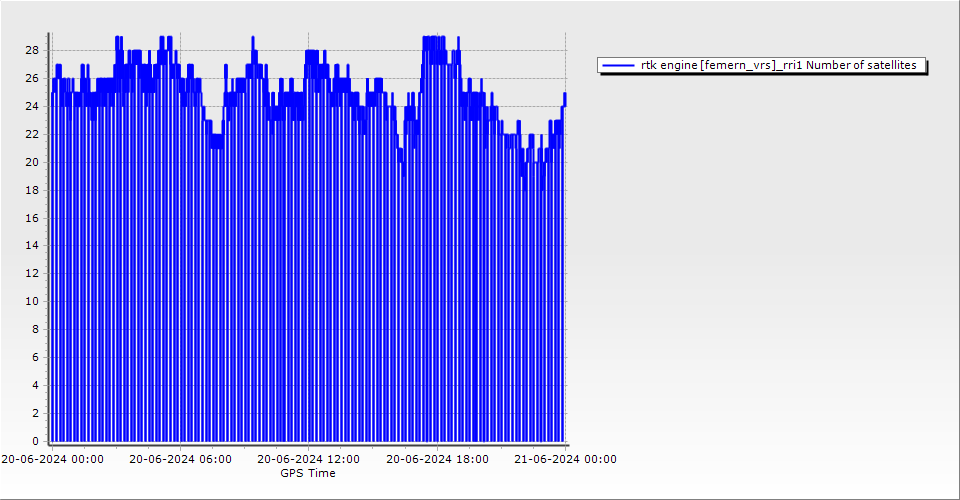Image resolution: width=960 pixels, height=500 pixels.
Task: Click the y-axis label 10
Action: pyautogui.click(x=32, y=301)
